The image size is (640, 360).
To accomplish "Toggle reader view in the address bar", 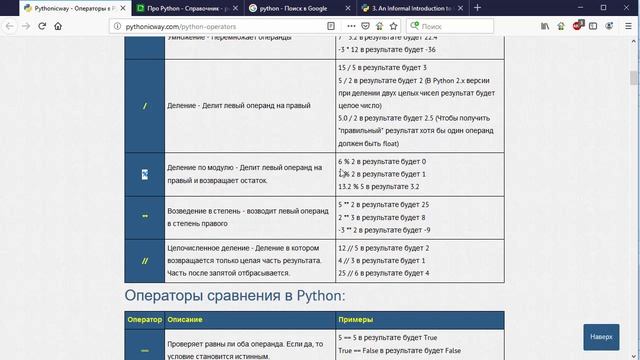I will click(331, 26).
